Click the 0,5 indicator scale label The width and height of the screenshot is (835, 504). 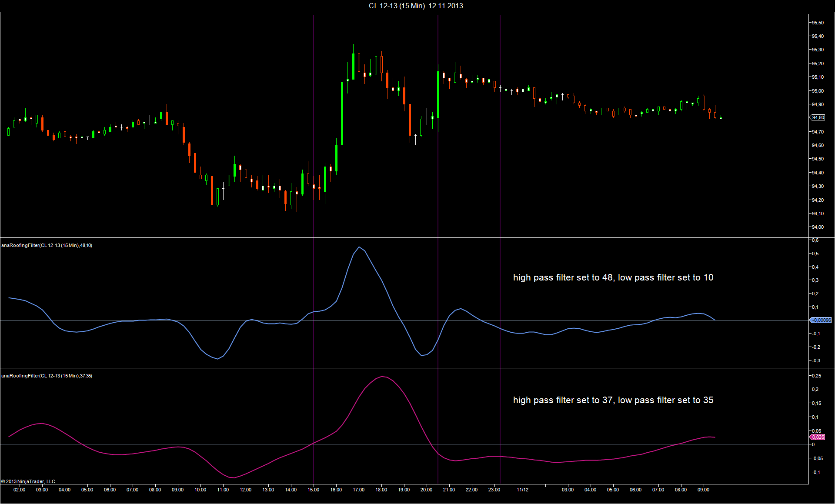click(x=815, y=254)
